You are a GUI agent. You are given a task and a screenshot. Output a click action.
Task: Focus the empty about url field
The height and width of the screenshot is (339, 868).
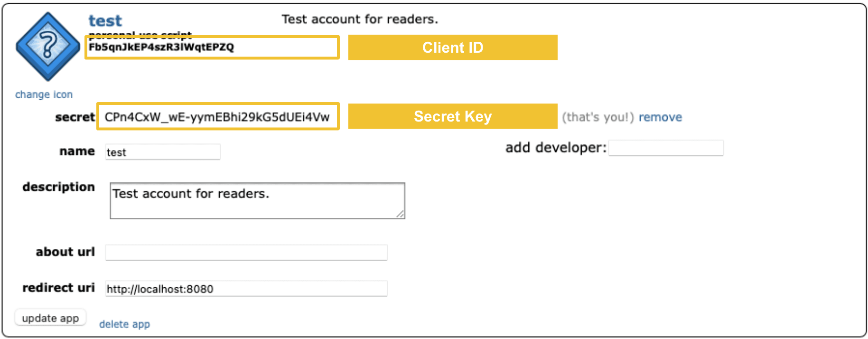[246, 253]
